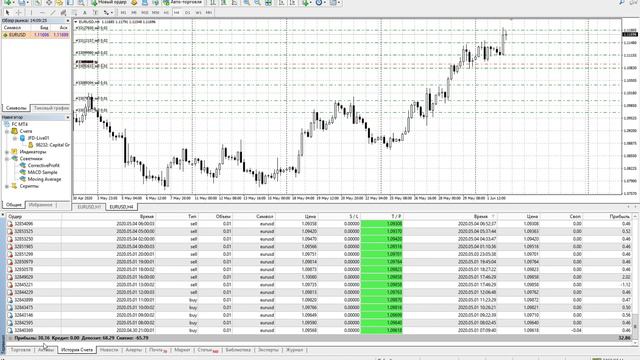Expand the Индикаторы tree node
The width and height of the screenshot is (640, 360).
[x=7, y=152]
